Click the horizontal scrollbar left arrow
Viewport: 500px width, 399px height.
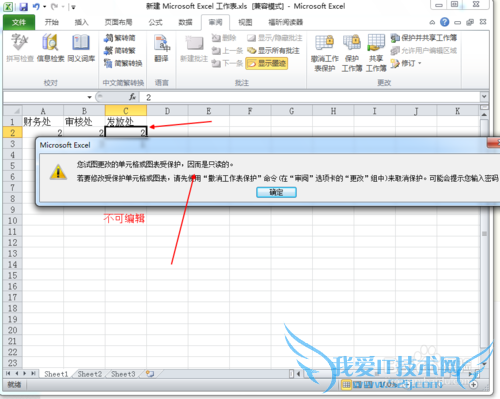tap(298, 374)
